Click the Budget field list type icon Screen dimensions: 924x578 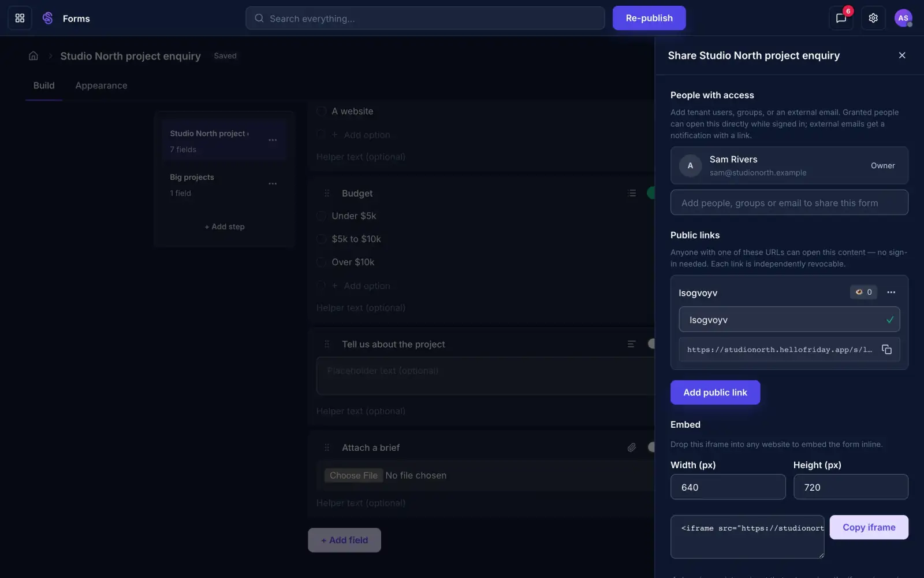[x=632, y=193]
